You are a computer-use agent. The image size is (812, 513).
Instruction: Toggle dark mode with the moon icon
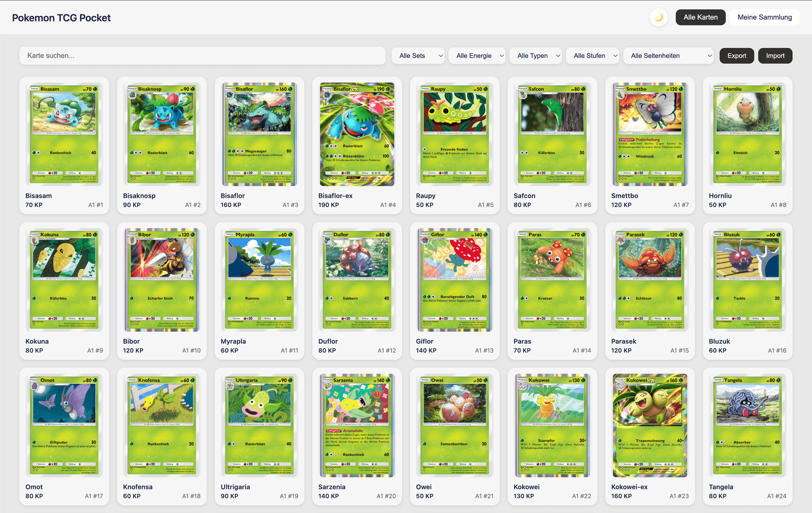pos(658,17)
